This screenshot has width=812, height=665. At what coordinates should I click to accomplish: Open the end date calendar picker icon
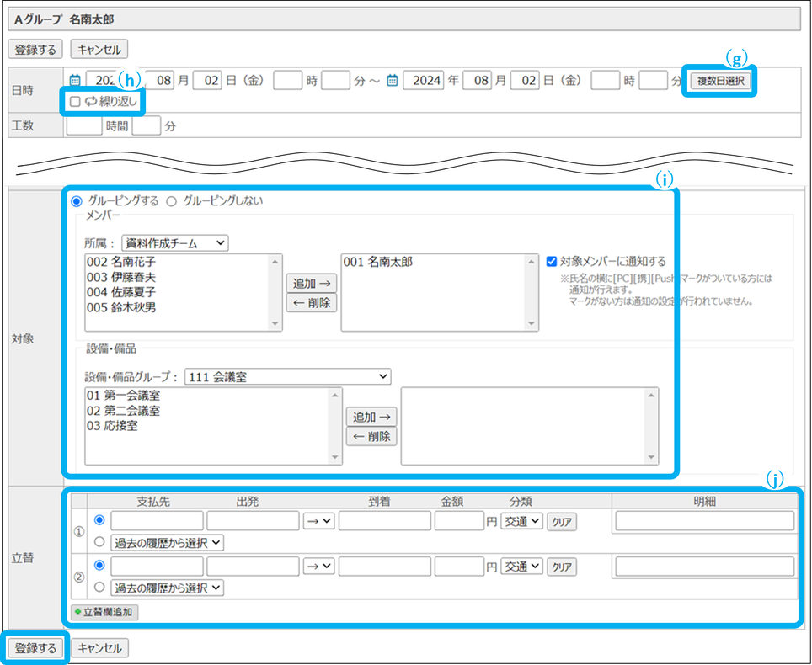click(x=392, y=81)
